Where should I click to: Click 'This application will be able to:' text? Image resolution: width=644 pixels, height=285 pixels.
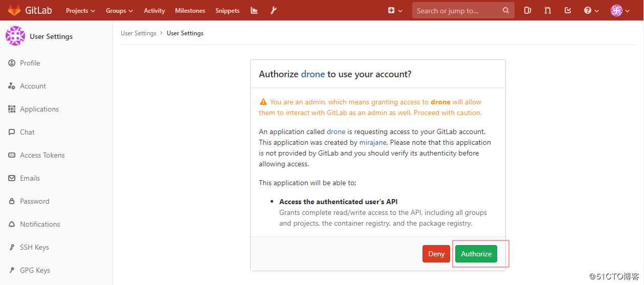[307, 183]
